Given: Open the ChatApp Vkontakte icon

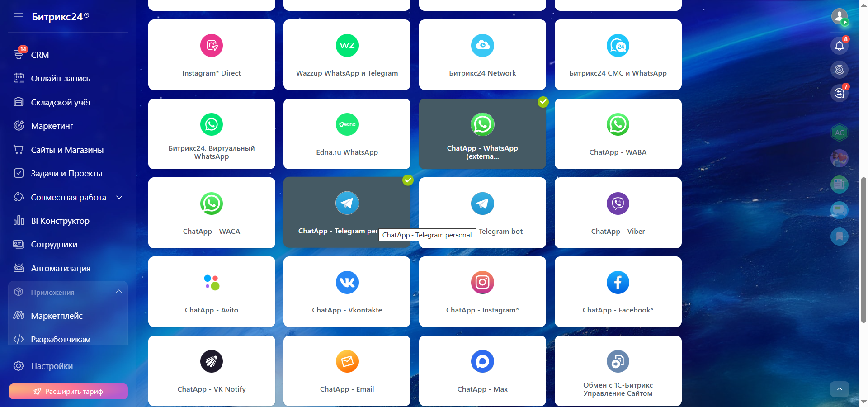Looking at the screenshot, I should [x=347, y=283].
